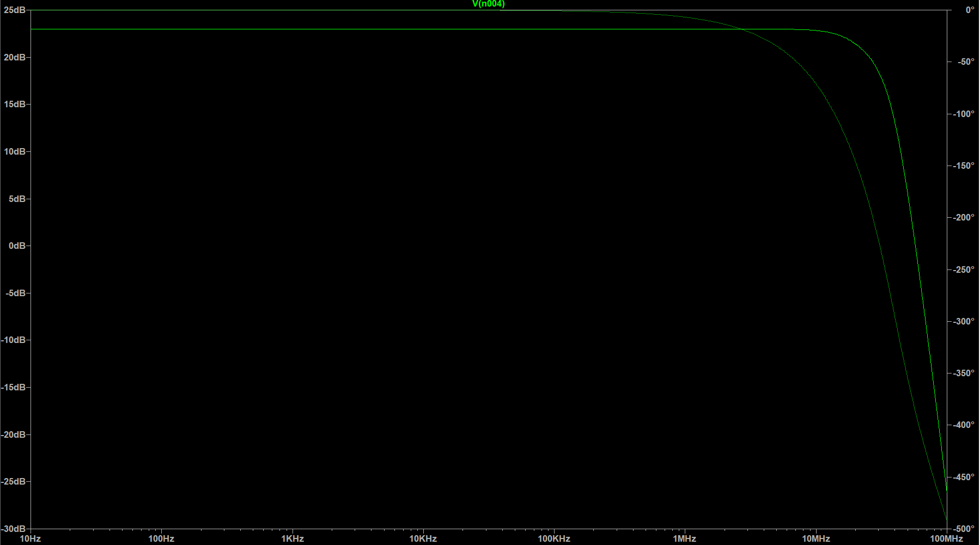
Task: Click the 10Hz frequency axis label
Action: pyautogui.click(x=31, y=538)
